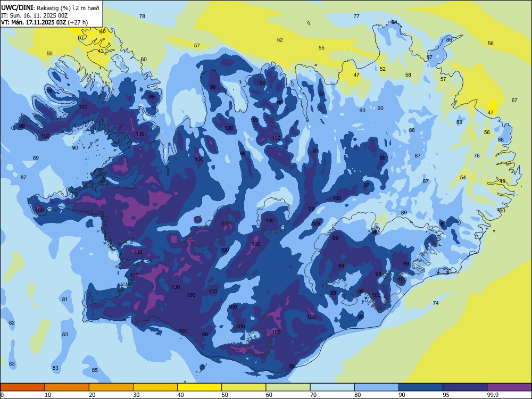This screenshot has width=532, height=399.
Task: Click the '81' humidity value on map
Action: pos(65,299)
